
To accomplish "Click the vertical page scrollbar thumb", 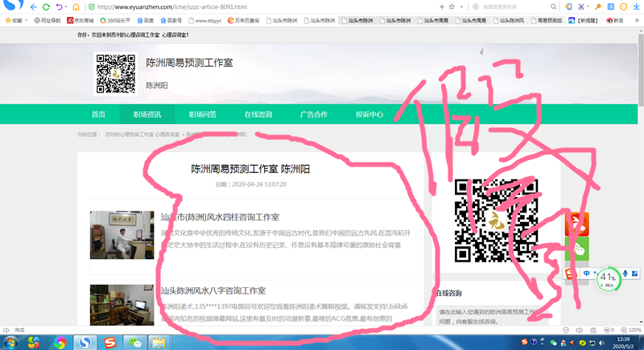I will coord(641,70).
